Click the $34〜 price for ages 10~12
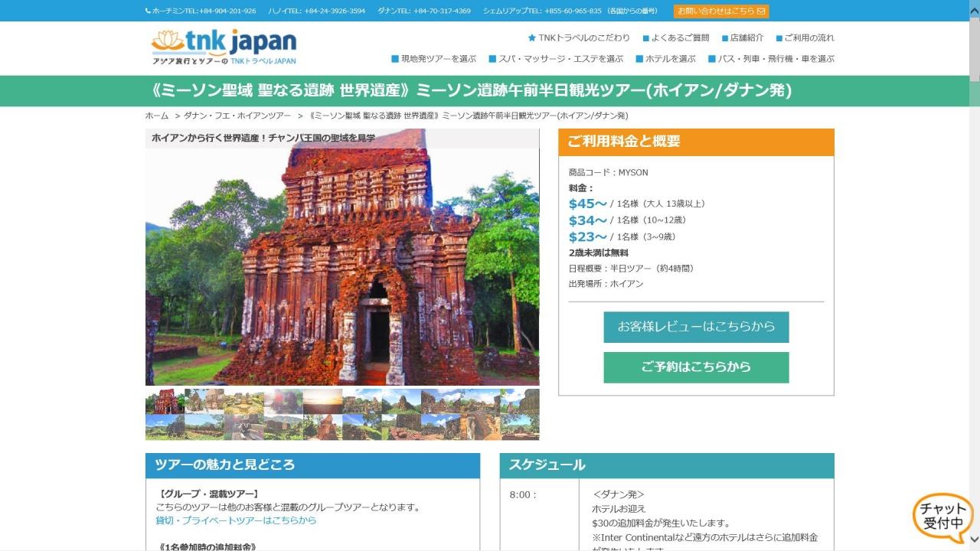The image size is (980, 551). 588,220
